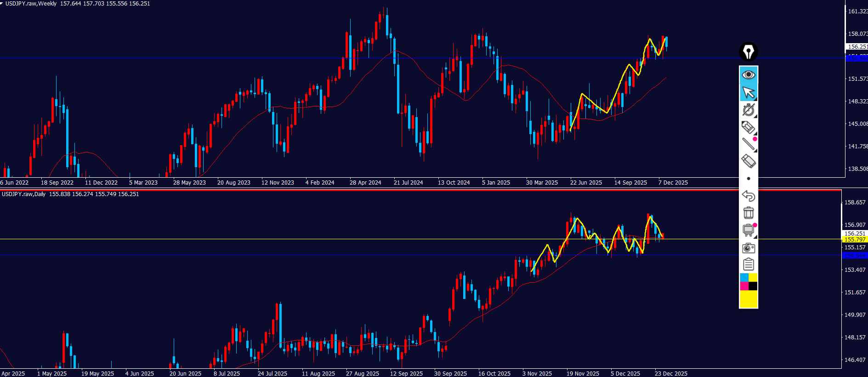Take a screenshot with the camera icon

coord(748,248)
